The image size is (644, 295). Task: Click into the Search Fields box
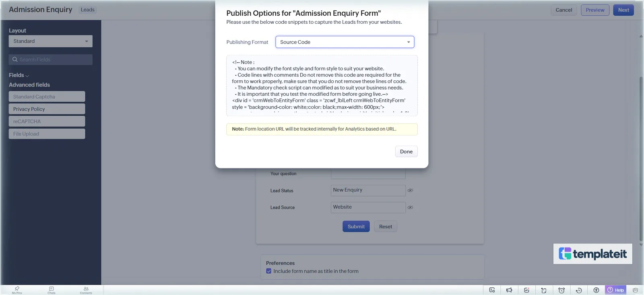[x=50, y=59]
